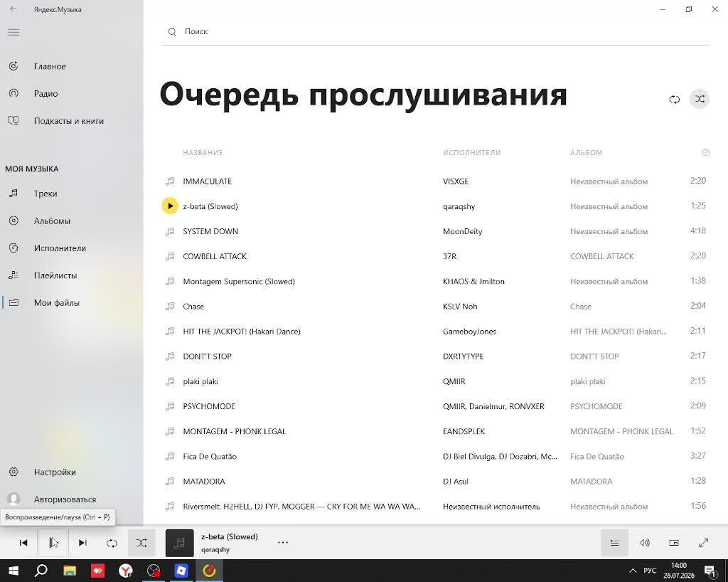This screenshot has width=728, height=582.
Task: Click note icon of SYSTEM DOWN track
Action: (170, 231)
